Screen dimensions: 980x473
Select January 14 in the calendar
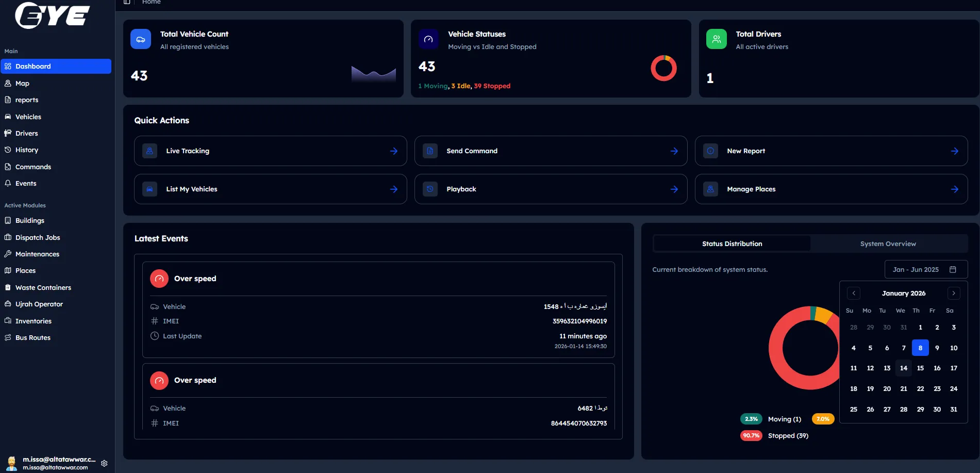[x=904, y=368]
